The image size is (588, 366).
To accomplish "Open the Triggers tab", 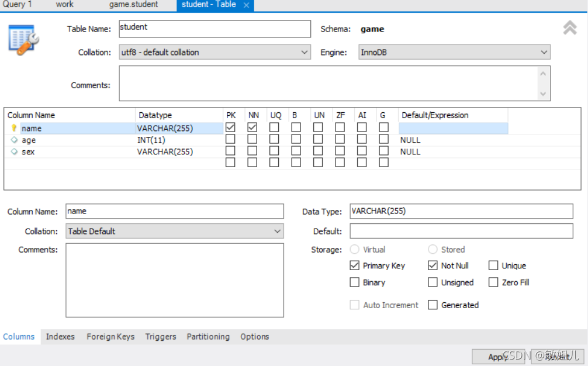I will tap(161, 336).
